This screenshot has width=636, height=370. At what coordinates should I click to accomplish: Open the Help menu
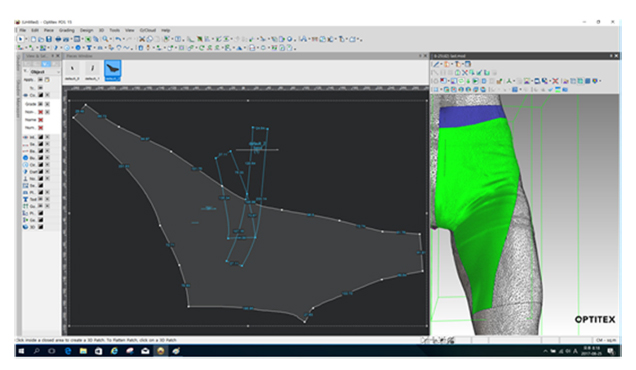pos(165,30)
